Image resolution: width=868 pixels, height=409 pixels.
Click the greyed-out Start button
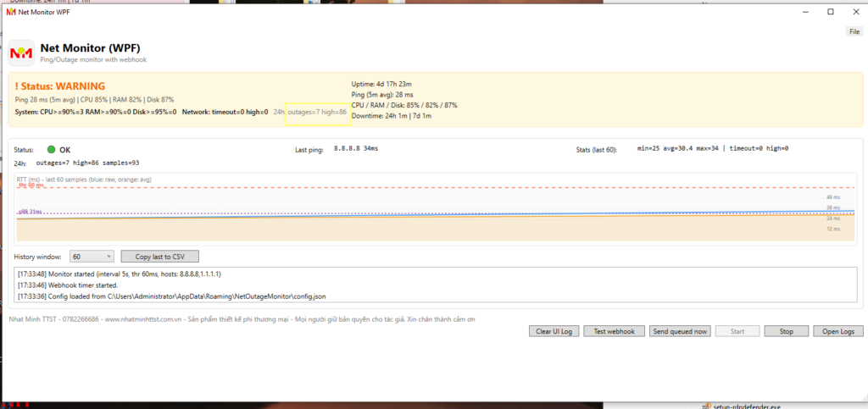(738, 331)
